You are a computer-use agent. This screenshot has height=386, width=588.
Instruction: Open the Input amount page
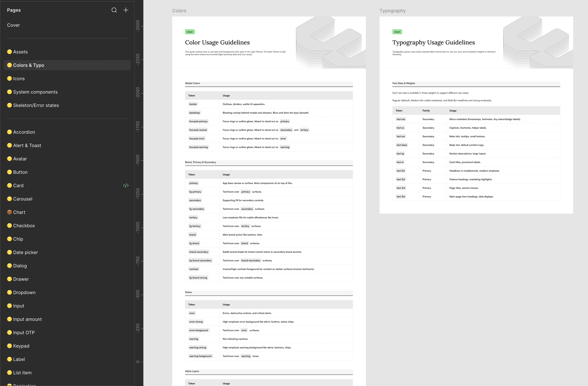(67, 319)
